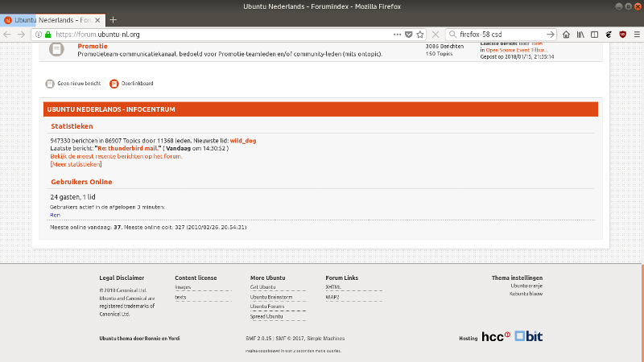
Task: Open the uBlock shield extension icon
Action: pyautogui.click(x=622, y=35)
